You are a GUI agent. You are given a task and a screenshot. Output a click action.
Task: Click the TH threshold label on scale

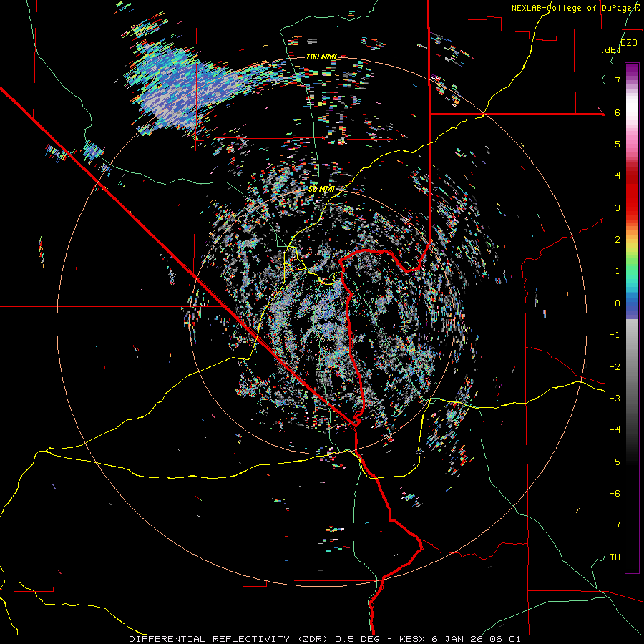coord(615,557)
